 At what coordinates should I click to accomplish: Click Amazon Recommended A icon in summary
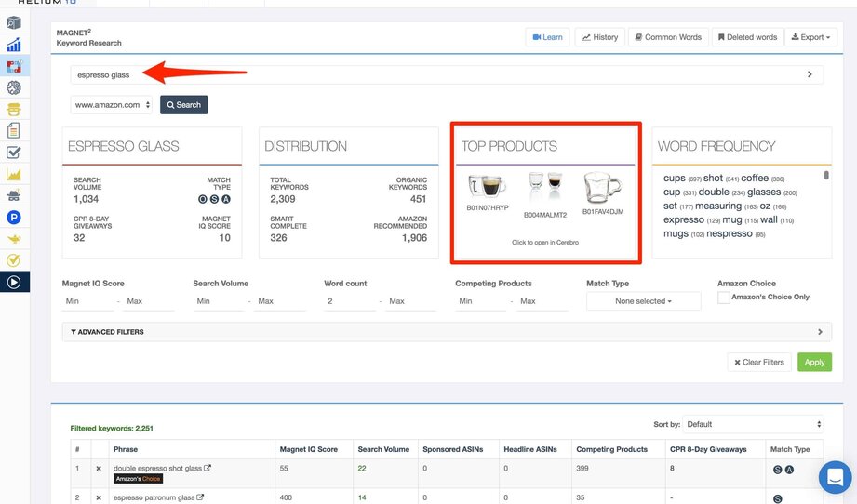pyautogui.click(x=226, y=199)
